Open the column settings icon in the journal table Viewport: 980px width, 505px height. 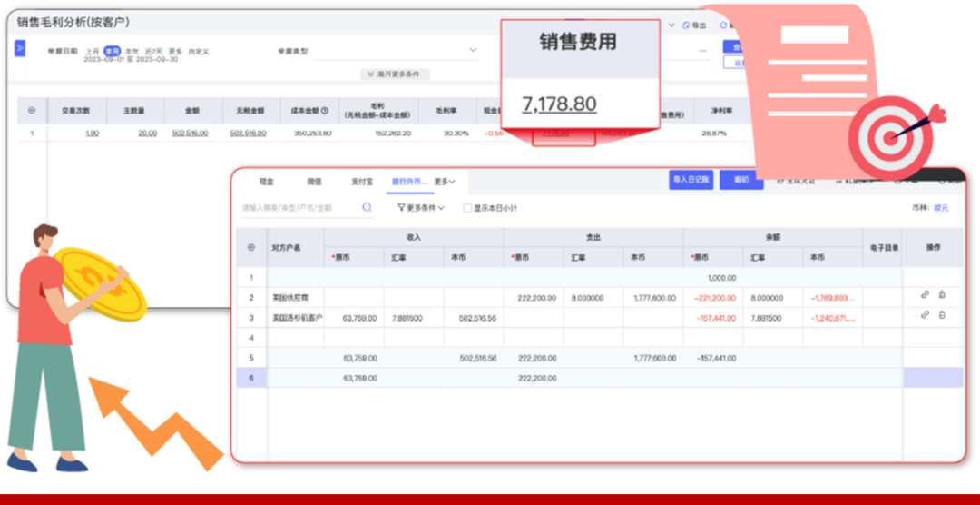251,248
